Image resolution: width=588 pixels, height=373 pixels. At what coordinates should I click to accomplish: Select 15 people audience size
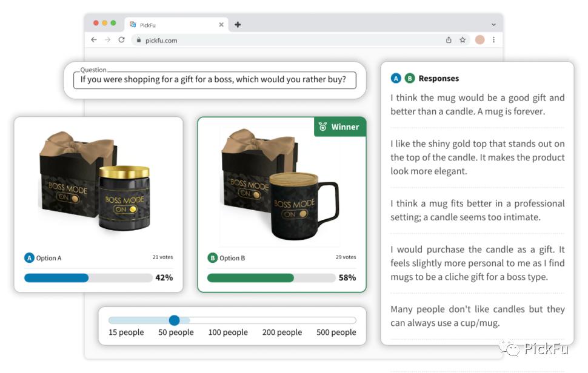pos(126,332)
